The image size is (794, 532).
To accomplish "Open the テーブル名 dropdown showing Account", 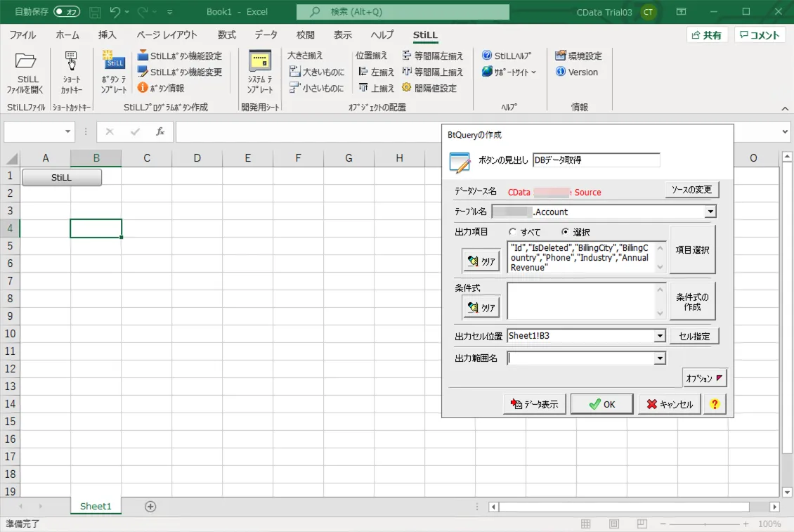I will 710,212.
